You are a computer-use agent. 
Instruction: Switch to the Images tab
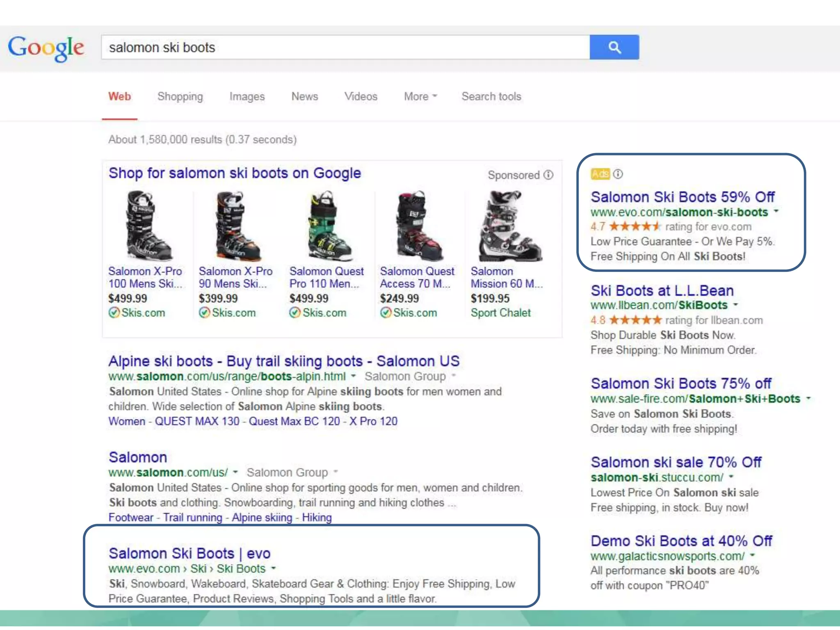(247, 96)
